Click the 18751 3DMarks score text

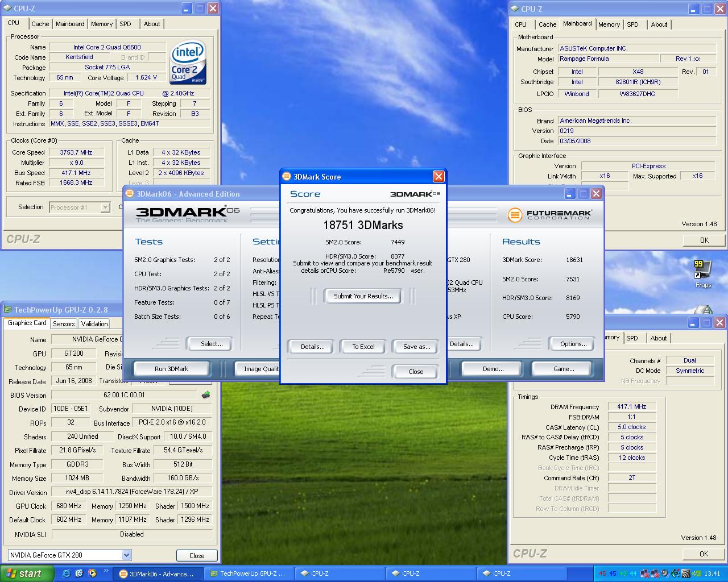pyautogui.click(x=363, y=225)
